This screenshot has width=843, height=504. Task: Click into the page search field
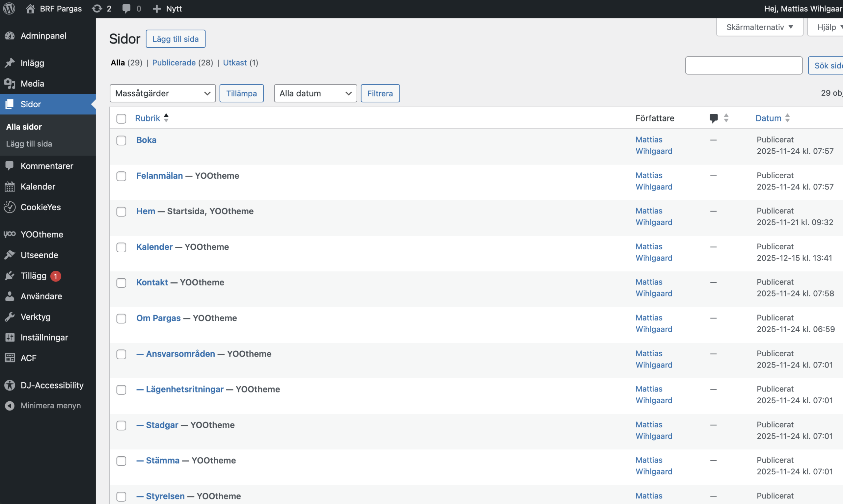click(744, 65)
